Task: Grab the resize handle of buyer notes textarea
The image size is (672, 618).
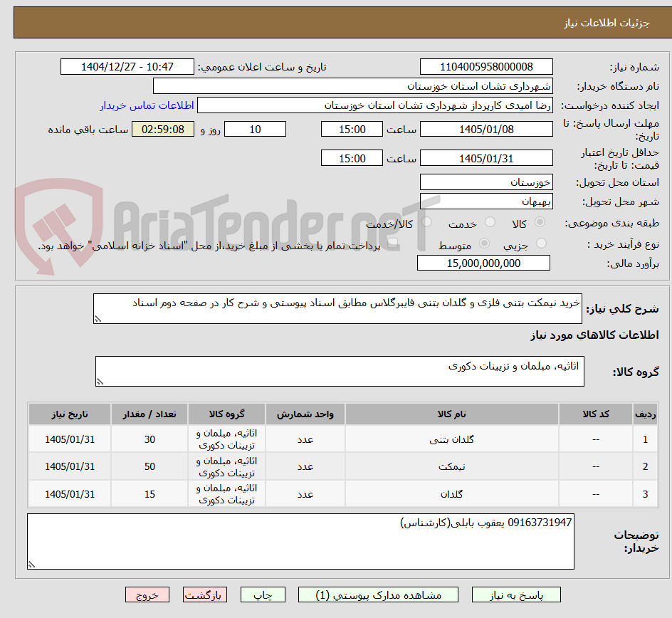Action: click(x=32, y=565)
